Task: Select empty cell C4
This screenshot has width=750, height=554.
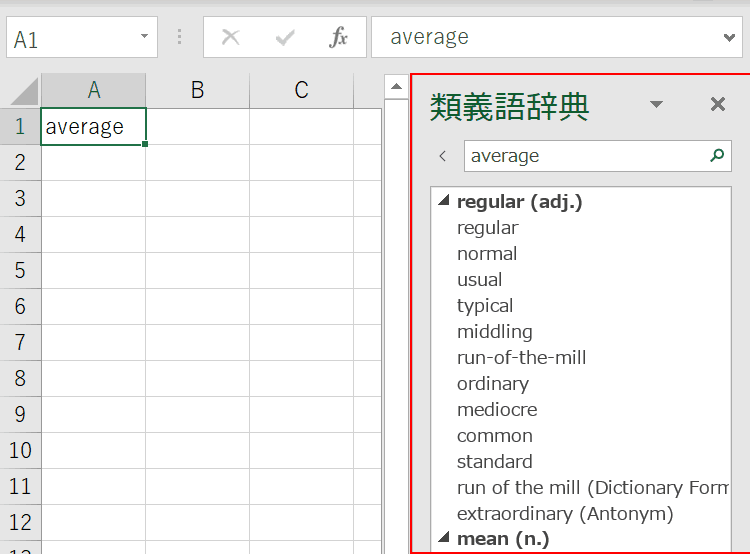Action: click(301, 235)
